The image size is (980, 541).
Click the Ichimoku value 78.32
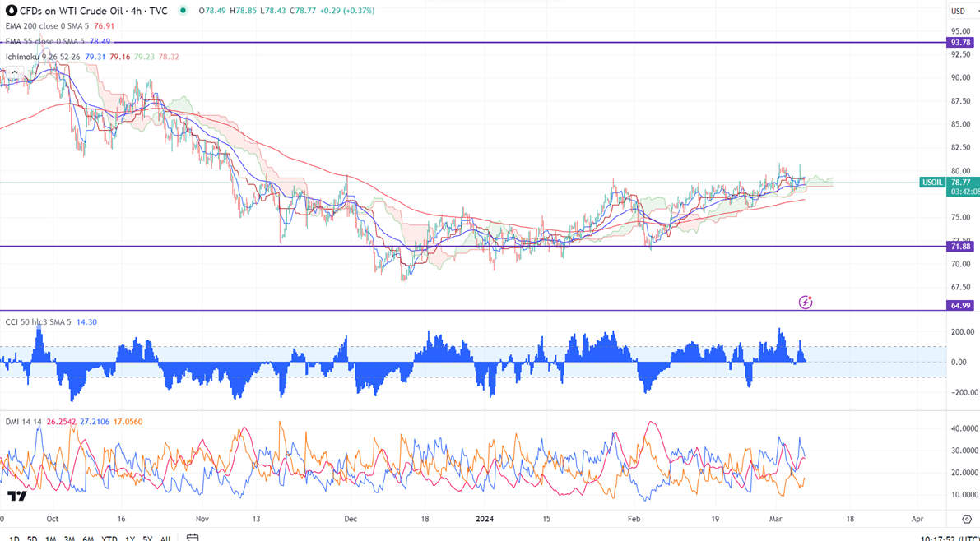point(170,57)
